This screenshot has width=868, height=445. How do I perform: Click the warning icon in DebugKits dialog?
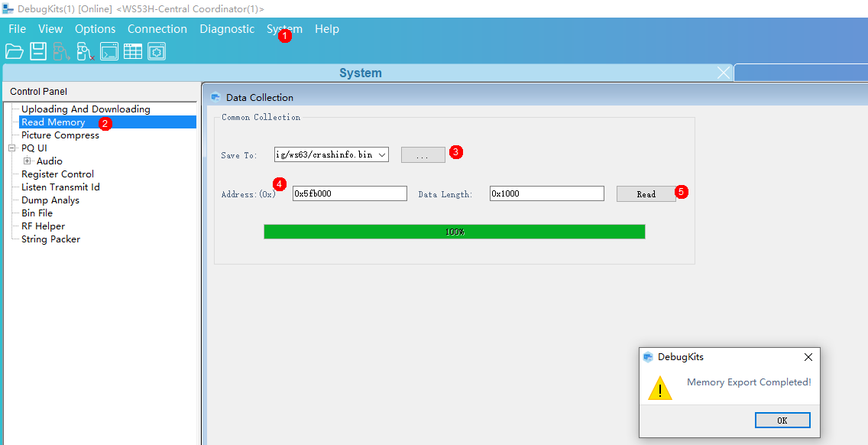(660, 388)
